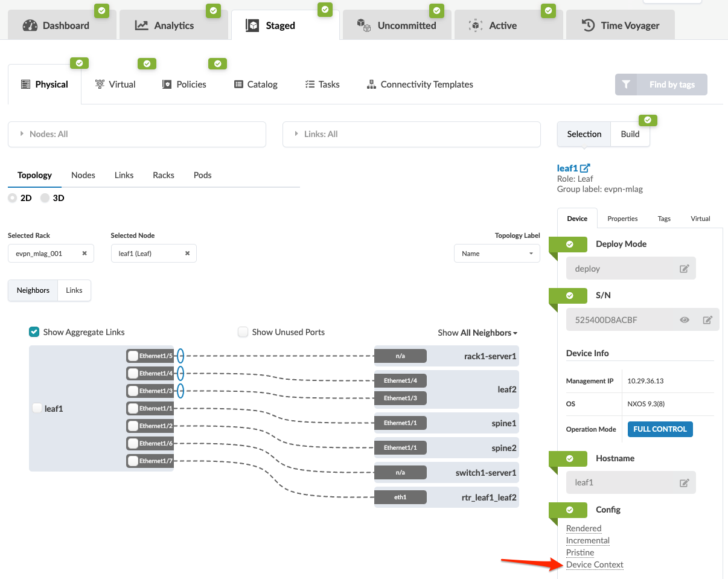This screenshot has width=728, height=579.
Task: Open the Nodes view tab
Action: 83,175
